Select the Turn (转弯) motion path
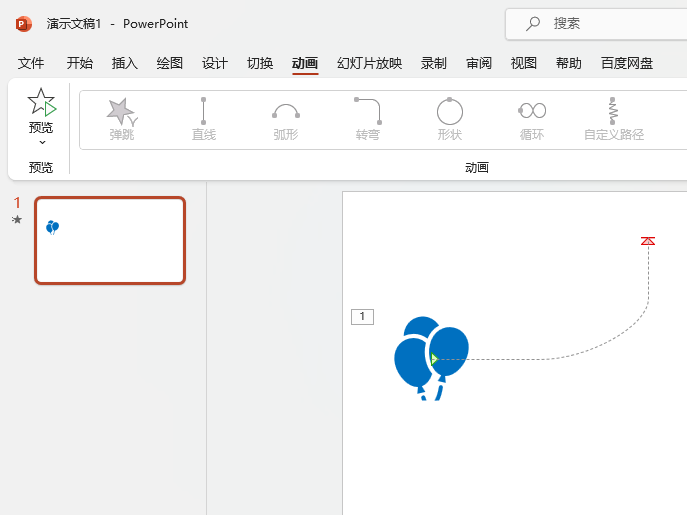The image size is (687, 515). click(x=368, y=119)
